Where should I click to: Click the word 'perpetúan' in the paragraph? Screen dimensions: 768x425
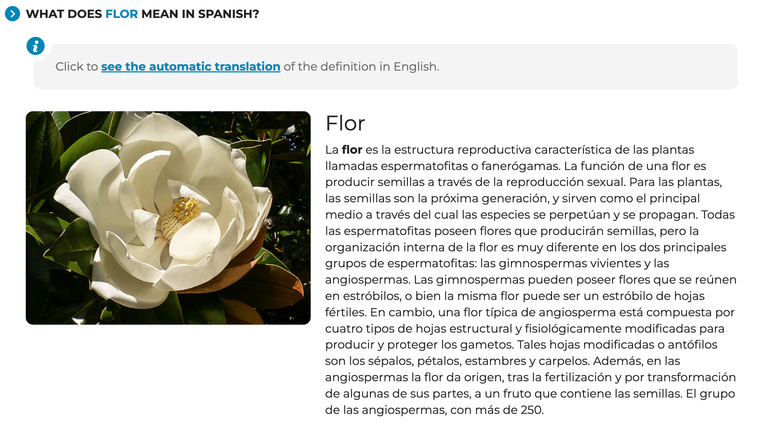coord(576,214)
